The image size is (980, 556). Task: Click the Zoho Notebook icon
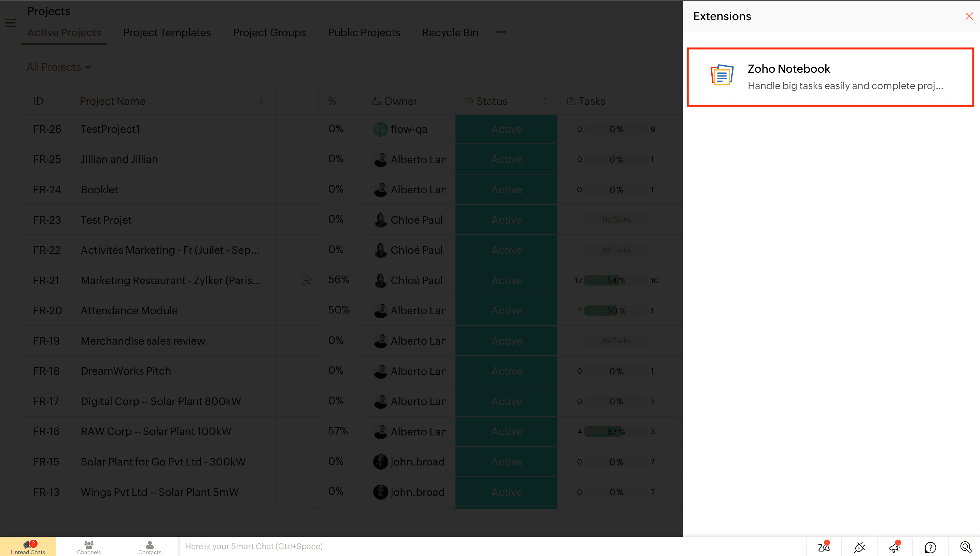[722, 75]
